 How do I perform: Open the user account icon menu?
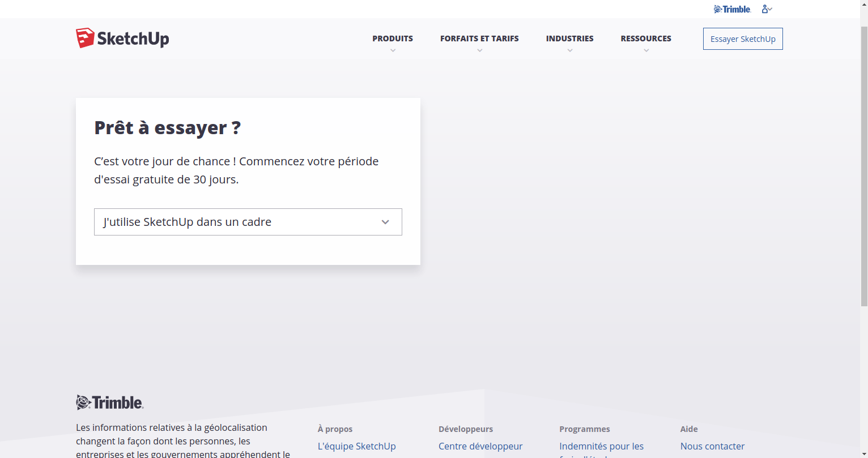pos(767,9)
